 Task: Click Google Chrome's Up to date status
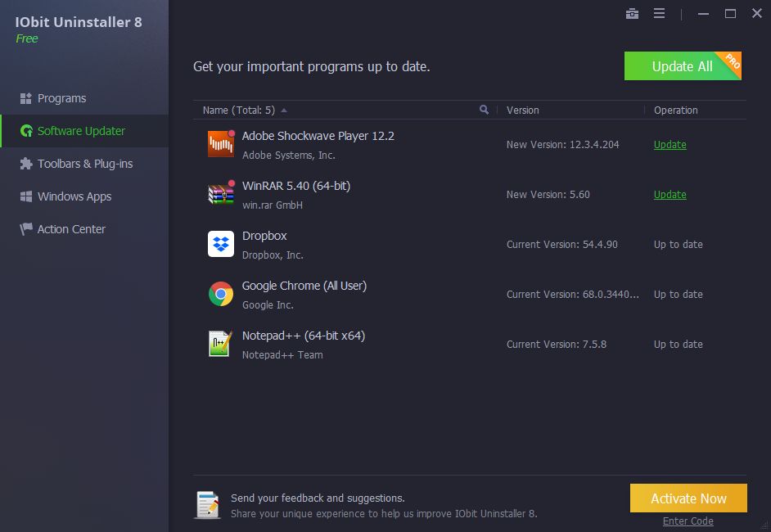(x=678, y=295)
